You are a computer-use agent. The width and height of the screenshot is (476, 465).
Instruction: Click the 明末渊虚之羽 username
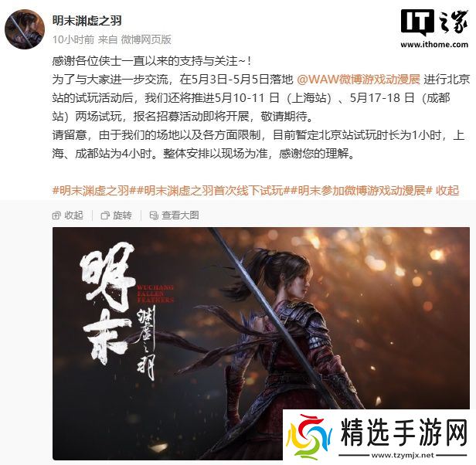pyautogui.click(x=87, y=21)
